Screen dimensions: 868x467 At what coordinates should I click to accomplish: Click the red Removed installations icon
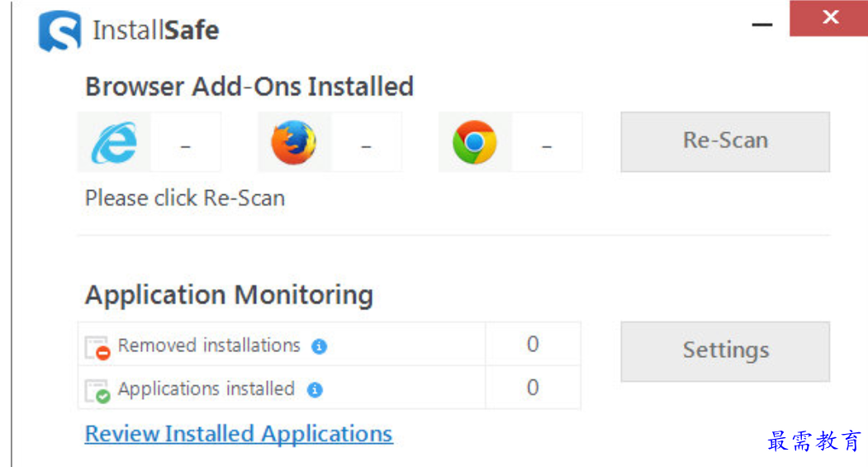tap(97, 348)
